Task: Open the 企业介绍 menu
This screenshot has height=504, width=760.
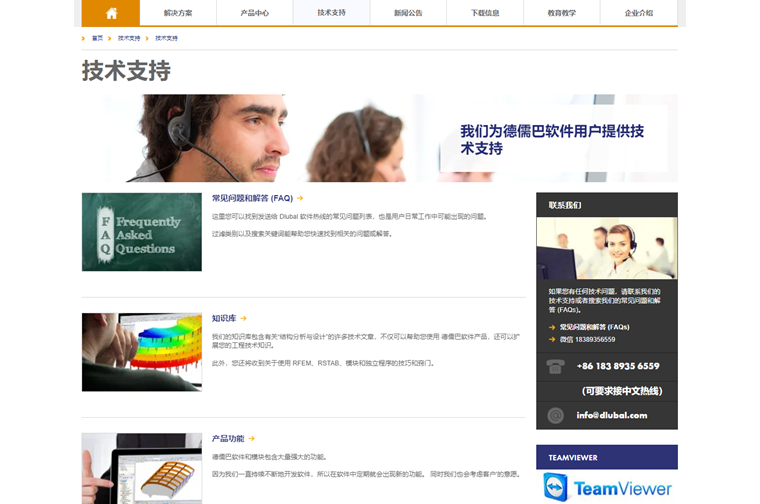Action: coord(639,13)
